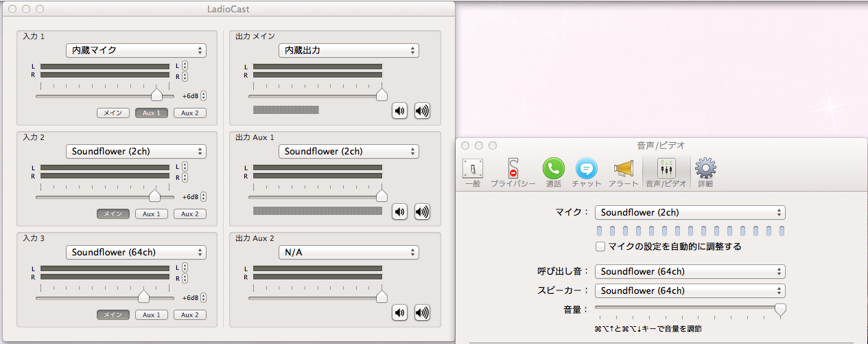Click the 音量 volume slider handle
This screenshot has width=868, height=344.
pos(779,310)
